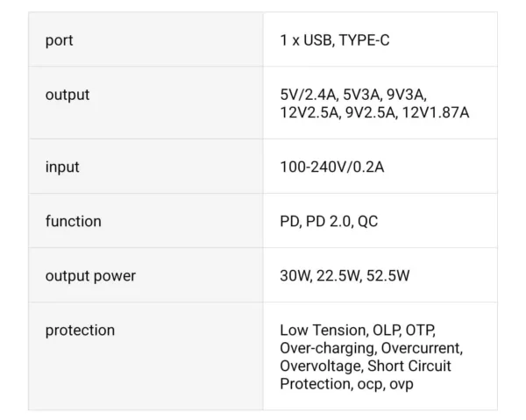The image size is (526, 420).
Task: Click the "port" row label
Action: [x=60, y=40]
